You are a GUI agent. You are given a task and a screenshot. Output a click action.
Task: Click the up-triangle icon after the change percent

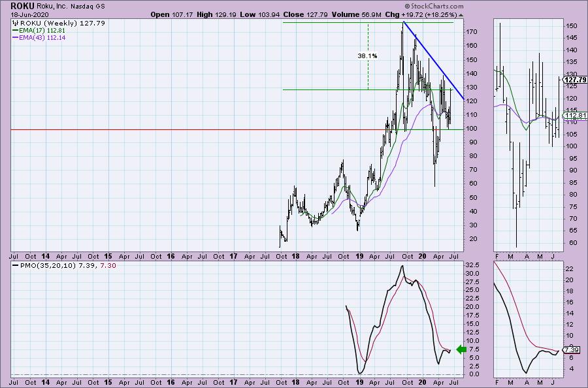point(461,15)
